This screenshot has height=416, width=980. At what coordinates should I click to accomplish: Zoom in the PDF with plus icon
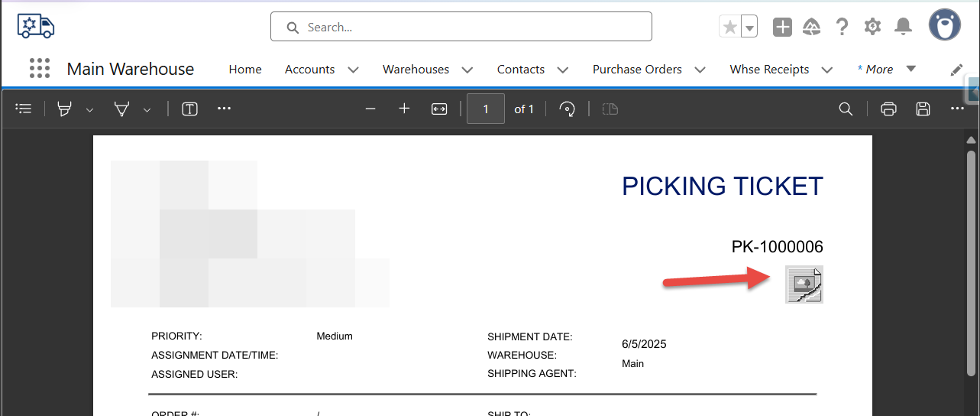tap(405, 109)
